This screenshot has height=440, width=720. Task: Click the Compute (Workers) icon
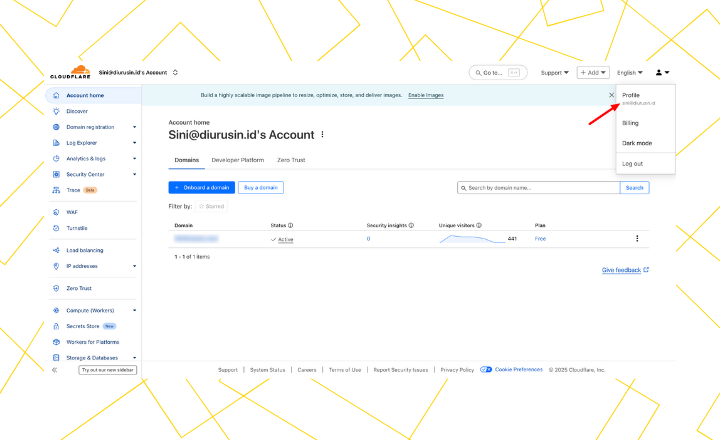pos(56,310)
